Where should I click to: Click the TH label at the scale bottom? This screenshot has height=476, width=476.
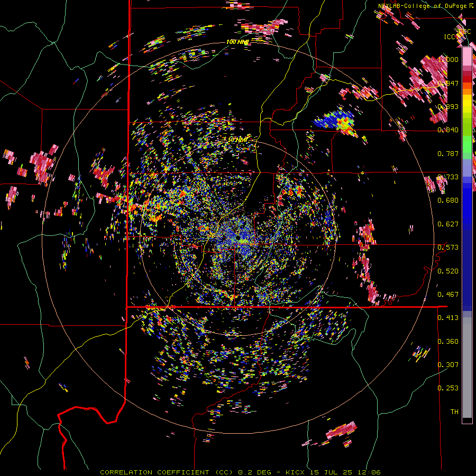tap(454, 412)
